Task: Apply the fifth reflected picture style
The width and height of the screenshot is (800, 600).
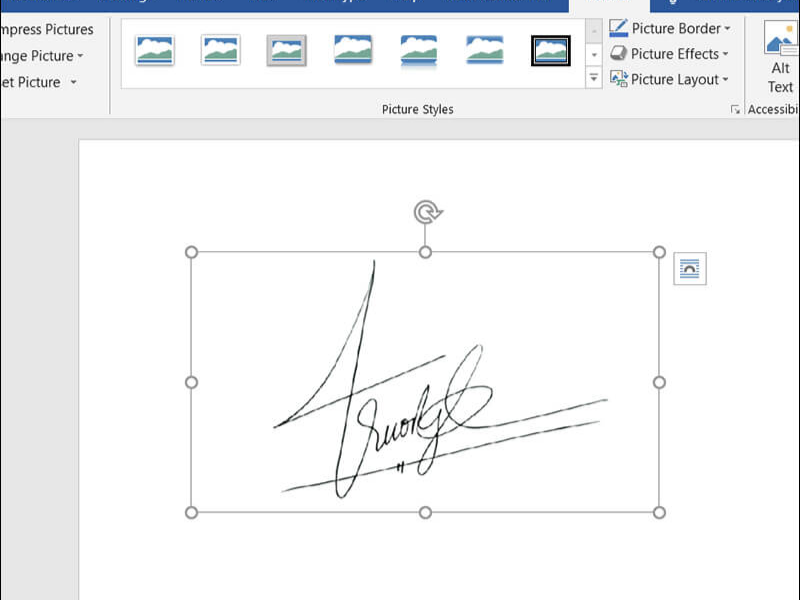Action: coord(419,50)
